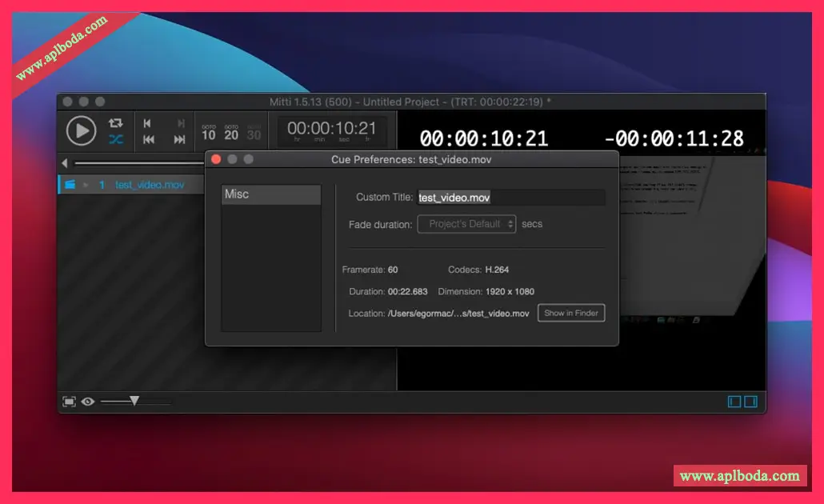Toggle the right panel layout icon
This screenshot has width=824, height=504.
pyautogui.click(x=751, y=402)
